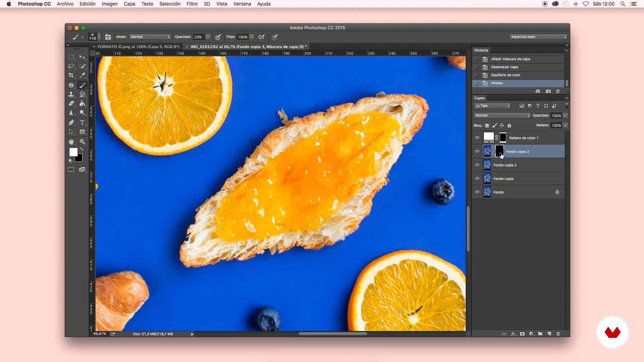This screenshot has height=362, width=644.
Task: Select the Rectangle shape tool
Action: tap(82, 132)
